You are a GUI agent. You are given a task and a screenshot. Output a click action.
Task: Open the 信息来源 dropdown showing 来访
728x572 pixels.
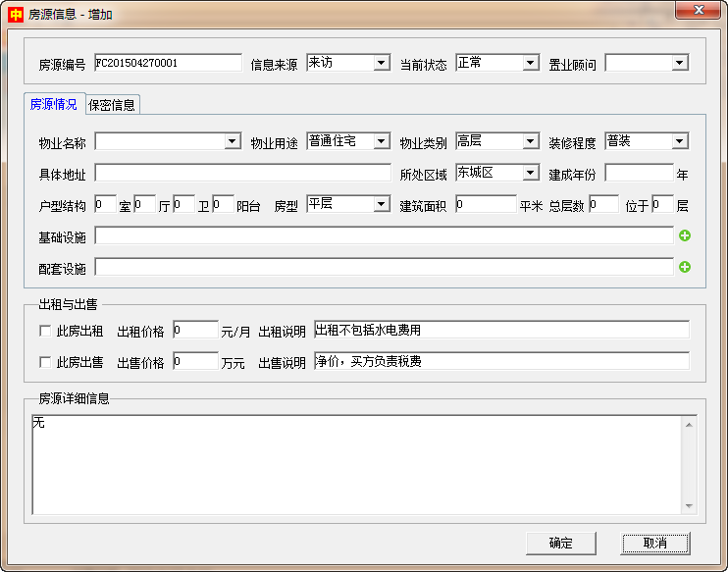[348, 63]
